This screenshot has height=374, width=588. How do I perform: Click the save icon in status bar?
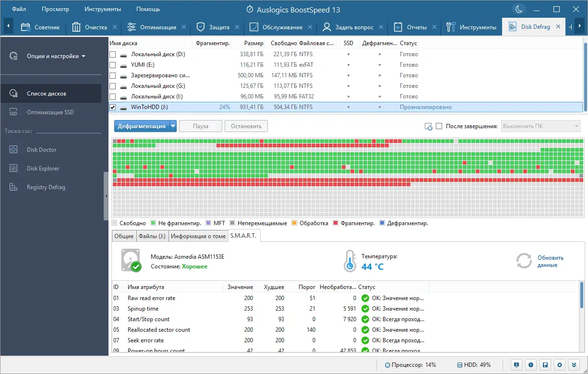click(x=545, y=365)
